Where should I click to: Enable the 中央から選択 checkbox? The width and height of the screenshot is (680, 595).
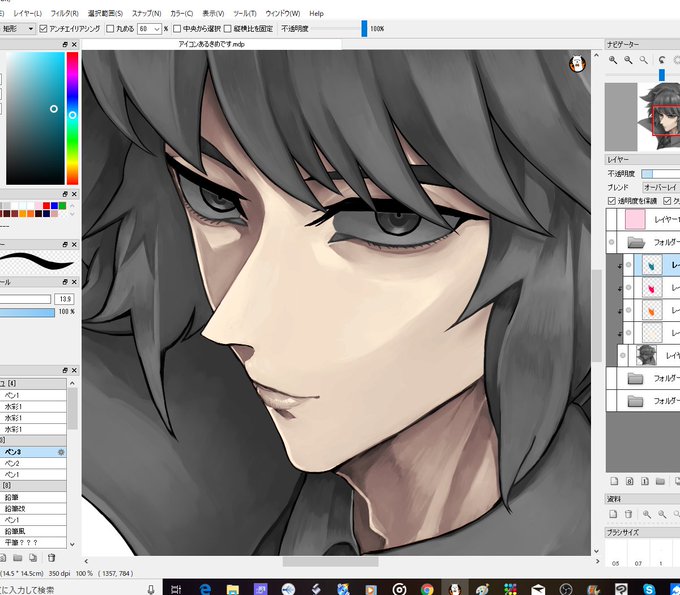click(x=177, y=29)
